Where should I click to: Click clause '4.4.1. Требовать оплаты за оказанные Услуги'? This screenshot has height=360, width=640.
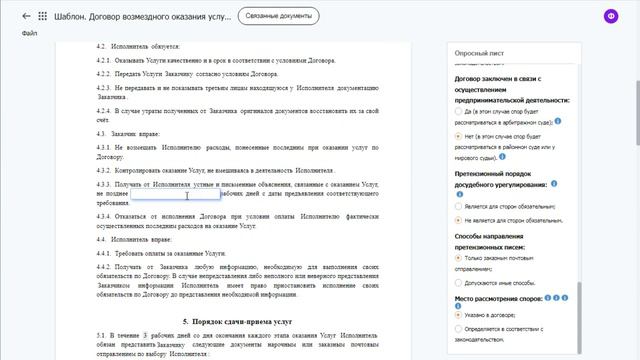[x=161, y=253]
